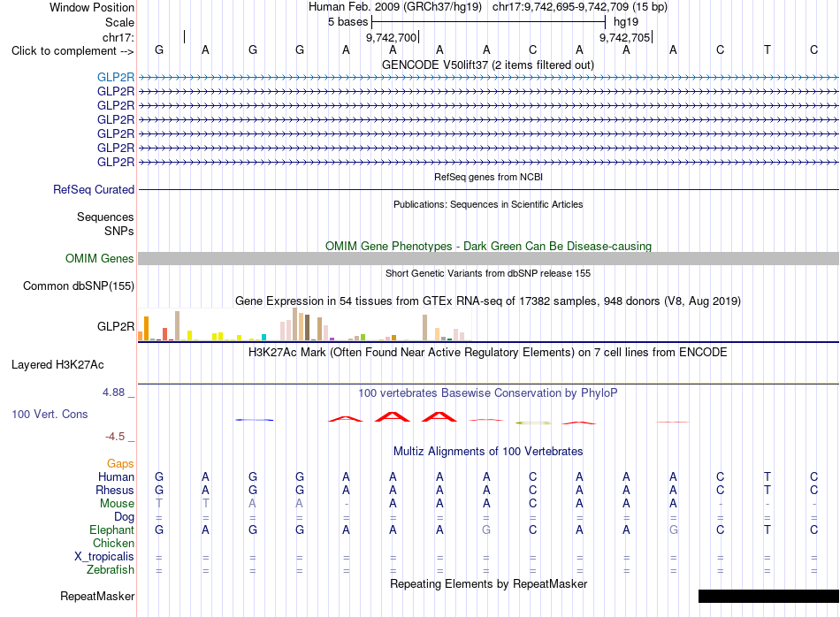Open the RefSeq Curated track label
This screenshot has width=840, height=617.
click(94, 189)
